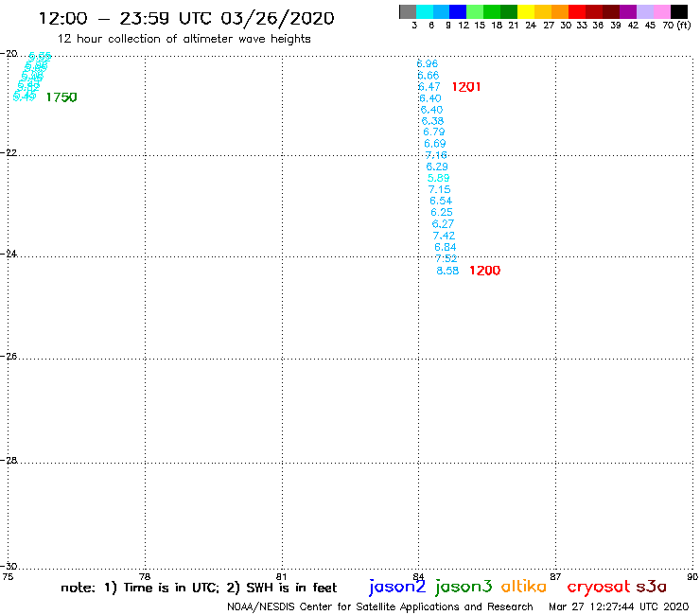
Task: Click the gray swatch in the color scale
Action: click(408, 11)
